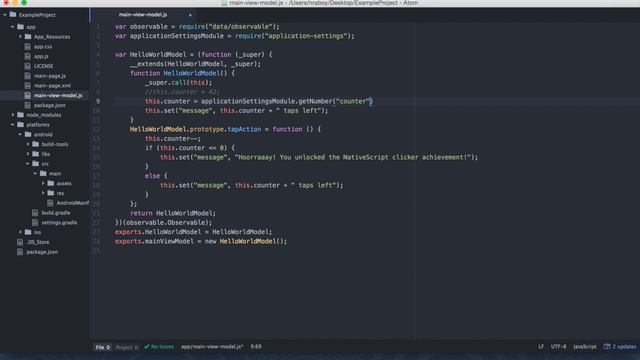Select build.gradle in the tree
Screen dimensions: 640x360
click(56, 213)
